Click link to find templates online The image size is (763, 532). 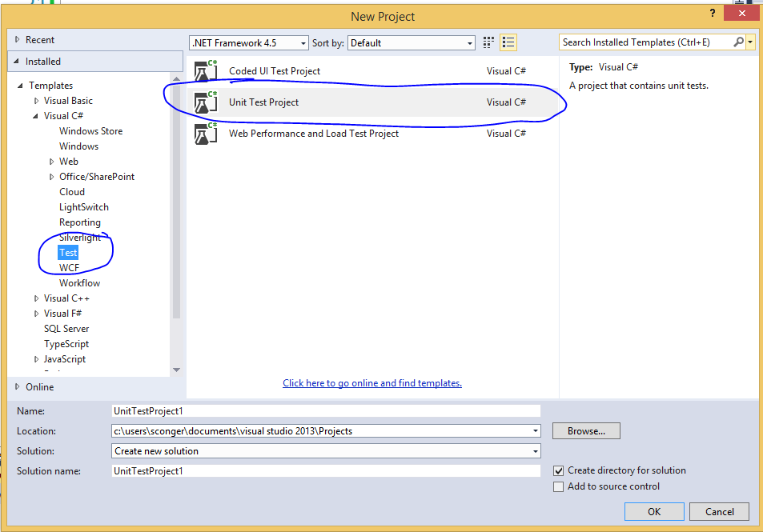pyautogui.click(x=372, y=383)
